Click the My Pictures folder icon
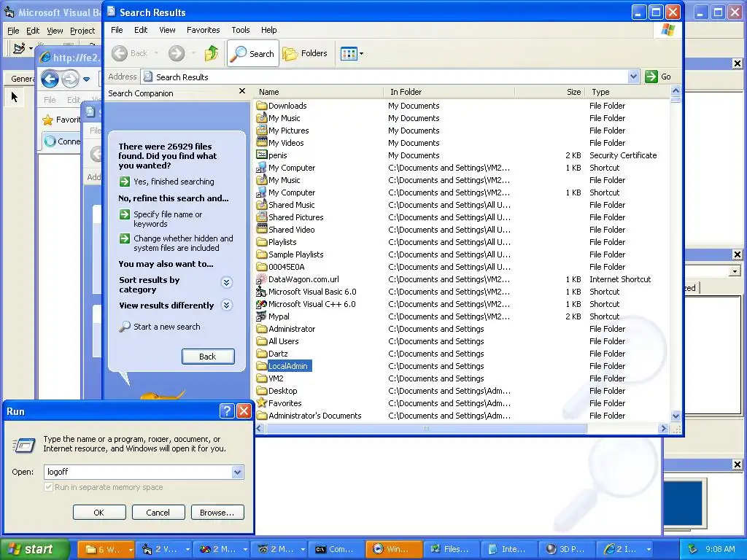747x560 pixels. (x=262, y=130)
